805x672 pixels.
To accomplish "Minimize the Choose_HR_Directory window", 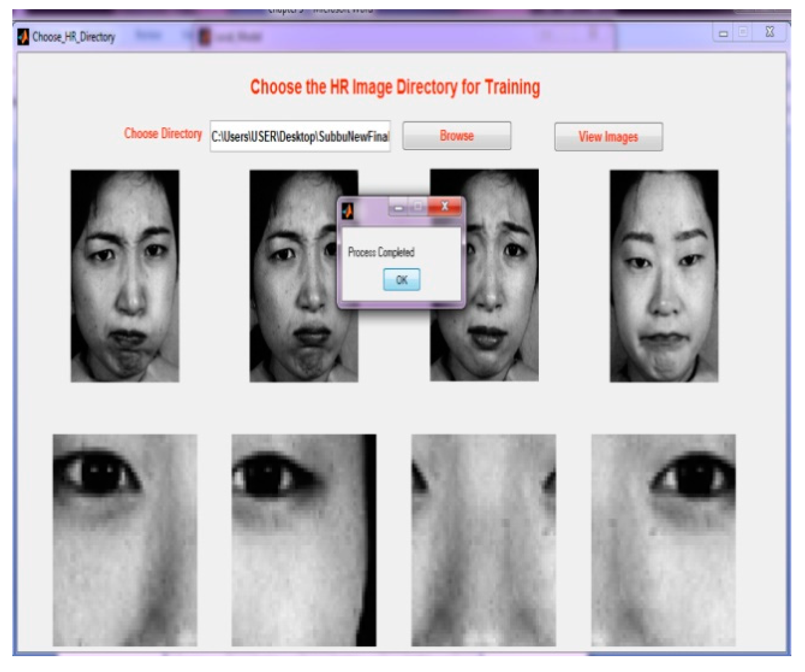I will [x=723, y=33].
